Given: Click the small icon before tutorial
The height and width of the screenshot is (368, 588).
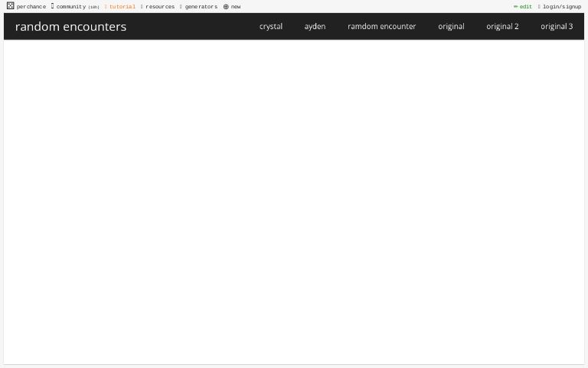Looking at the screenshot, I should tap(106, 7).
